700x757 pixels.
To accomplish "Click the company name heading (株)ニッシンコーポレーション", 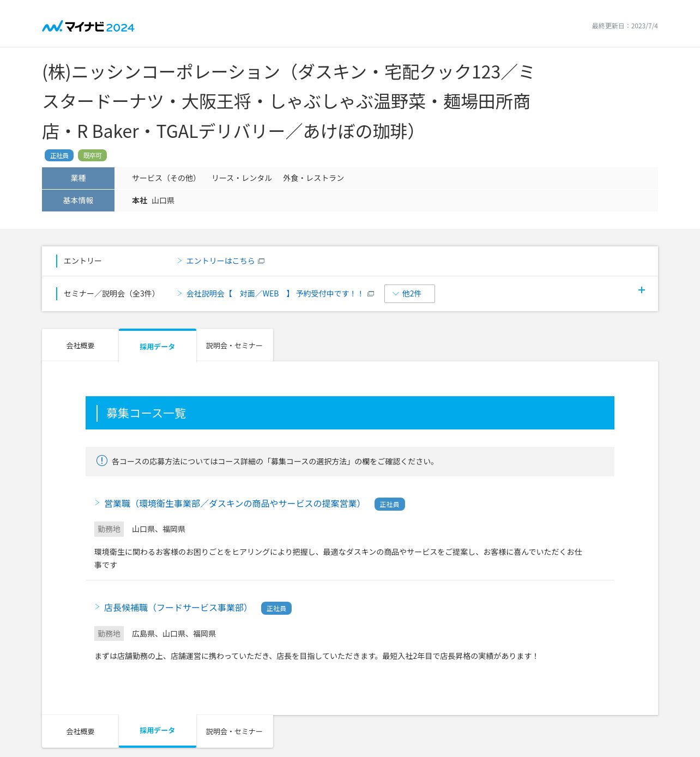I will pos(288,102).
